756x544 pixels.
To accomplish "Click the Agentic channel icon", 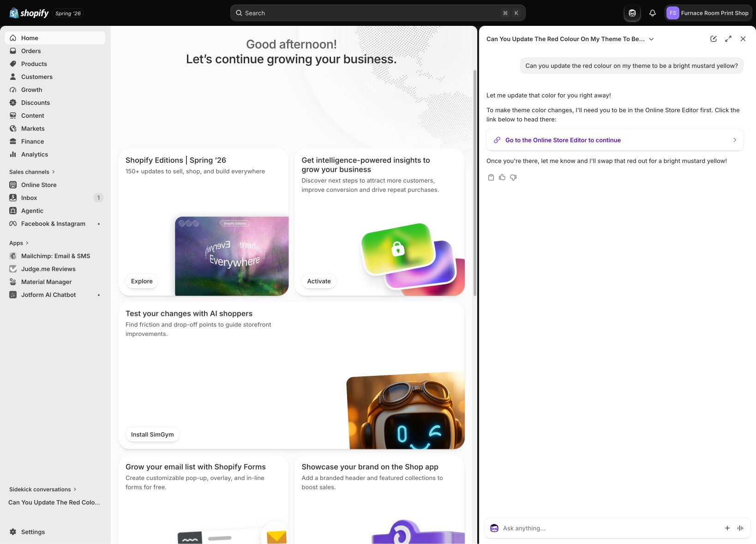I will 13,211.
